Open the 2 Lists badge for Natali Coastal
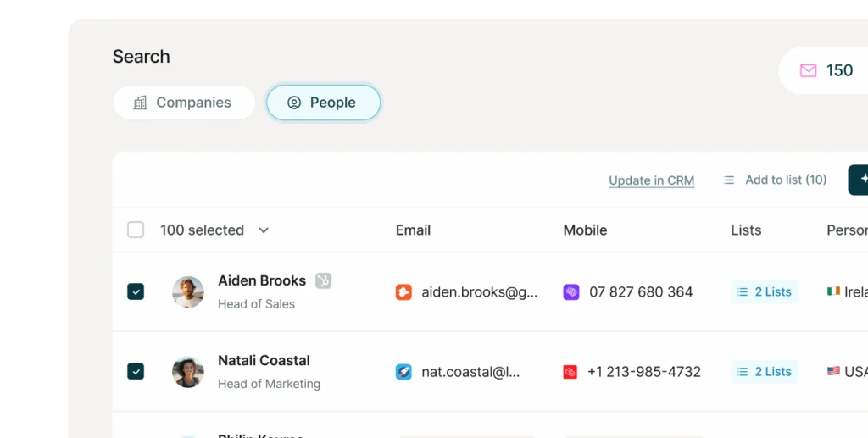This screenshot has width=868, height=438. pos(765,371)
